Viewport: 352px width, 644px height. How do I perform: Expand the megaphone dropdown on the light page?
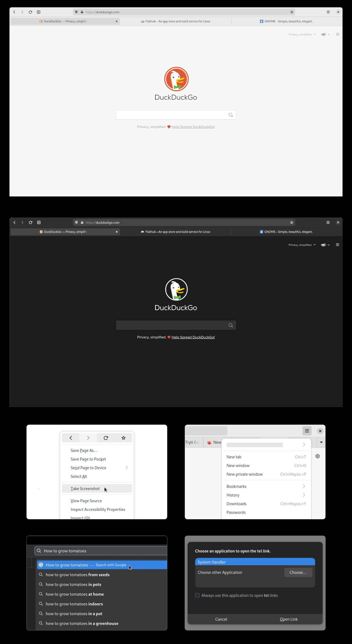point(325,34)
